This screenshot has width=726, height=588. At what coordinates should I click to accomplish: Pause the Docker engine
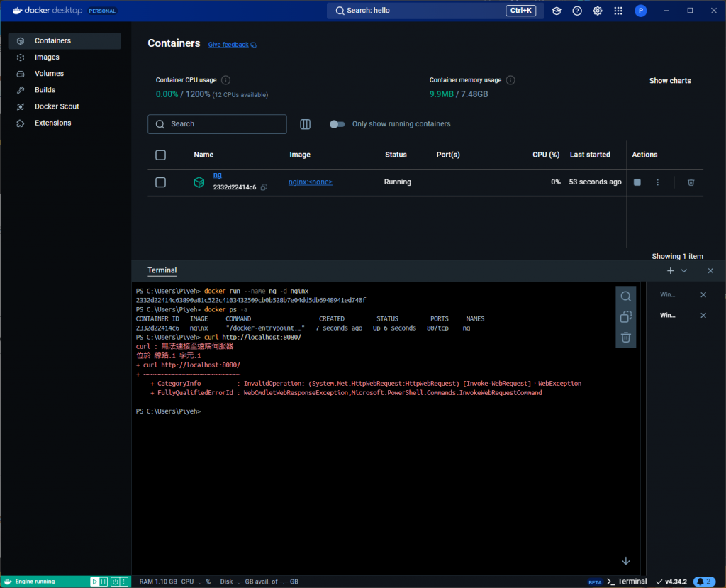tap(104, 582)
